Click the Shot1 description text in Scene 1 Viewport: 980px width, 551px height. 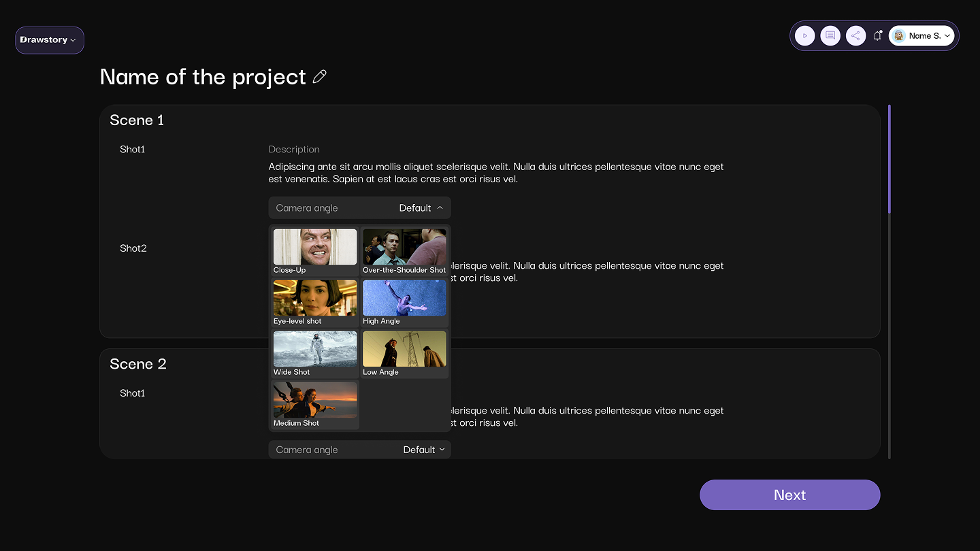click(x=496, y=173)
